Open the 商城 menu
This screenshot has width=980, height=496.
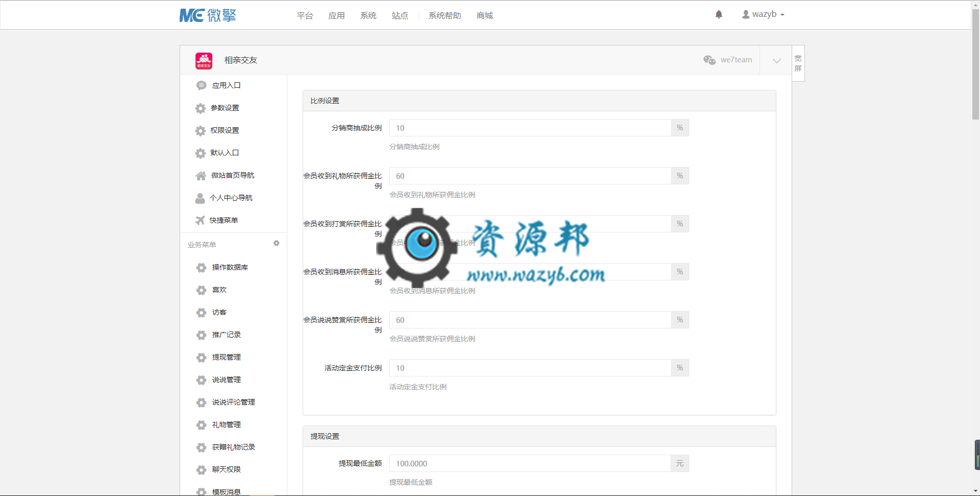(x=484, y=15)
